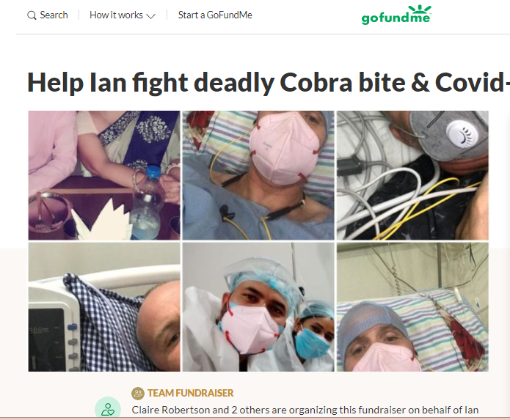Open photo of two medical staff in PPE
The width and height of the screenshot is (510, 420).
coord(258,307)
